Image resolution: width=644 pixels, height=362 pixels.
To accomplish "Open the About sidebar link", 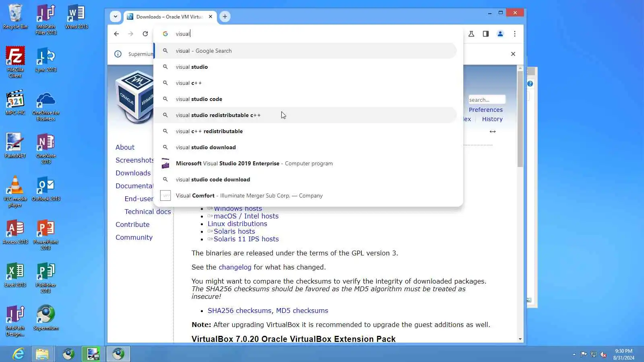I will (x=125, y=147).
